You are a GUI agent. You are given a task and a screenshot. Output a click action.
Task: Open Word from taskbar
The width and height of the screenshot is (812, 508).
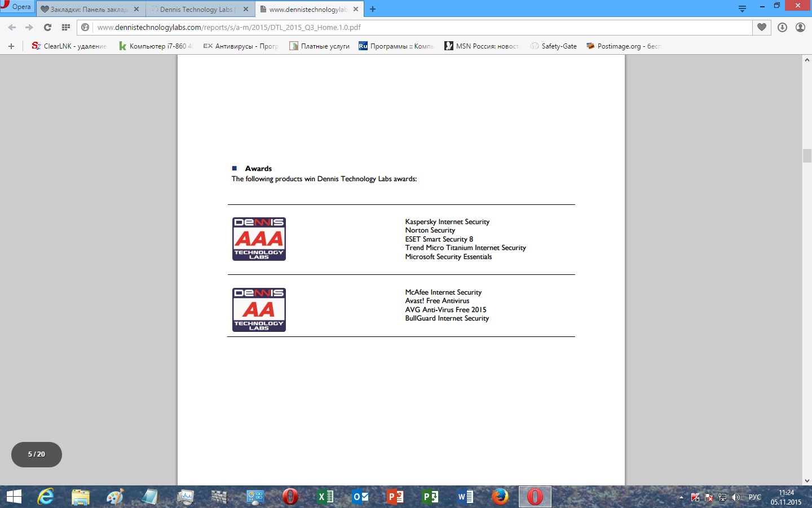pyautogui.click(x=465, y=497)
